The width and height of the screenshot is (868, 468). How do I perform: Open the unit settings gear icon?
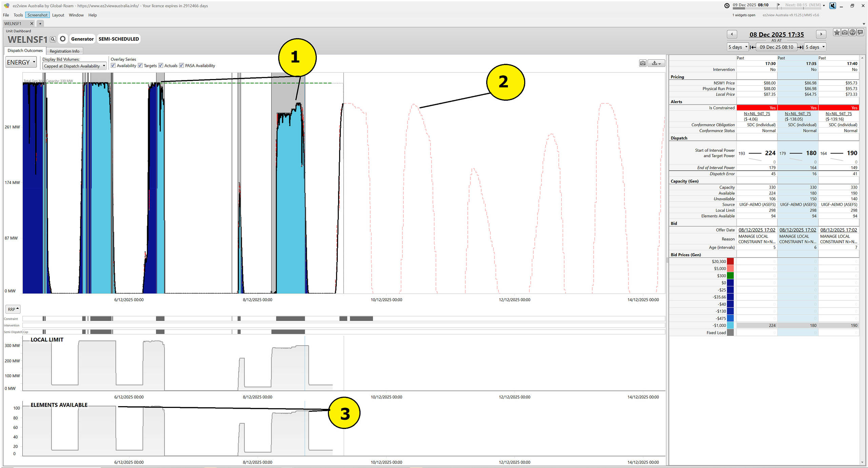coord(63,39)
